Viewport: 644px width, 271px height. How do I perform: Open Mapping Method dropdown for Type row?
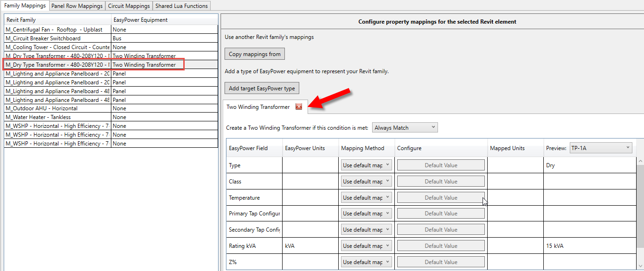366,165
